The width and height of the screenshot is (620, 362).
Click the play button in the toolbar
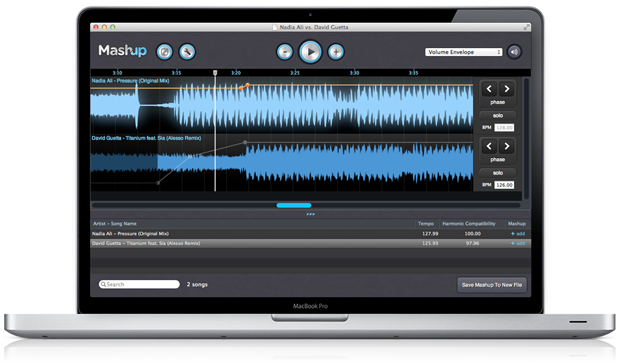point(310,52)
